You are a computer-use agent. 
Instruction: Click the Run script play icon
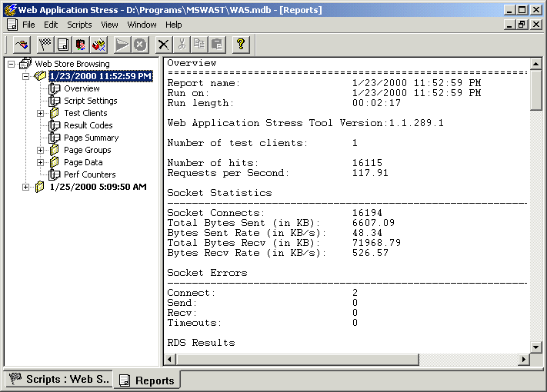click(122, 45)
